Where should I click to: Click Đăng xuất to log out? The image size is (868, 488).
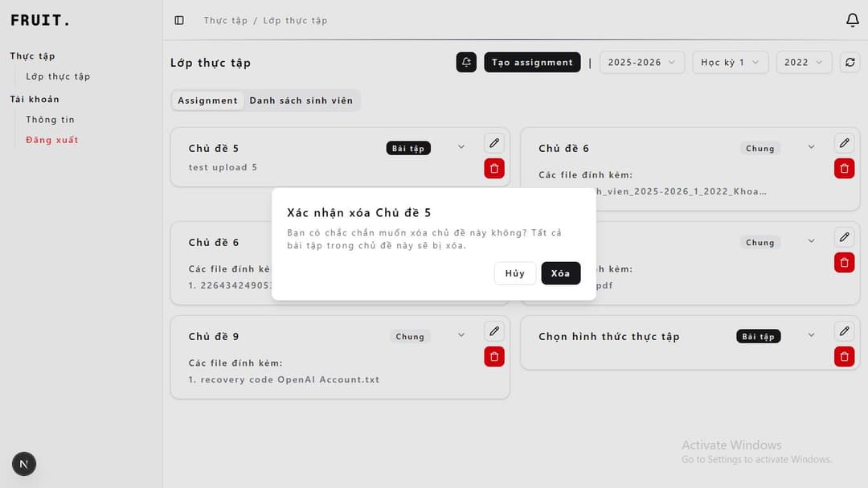53,139
